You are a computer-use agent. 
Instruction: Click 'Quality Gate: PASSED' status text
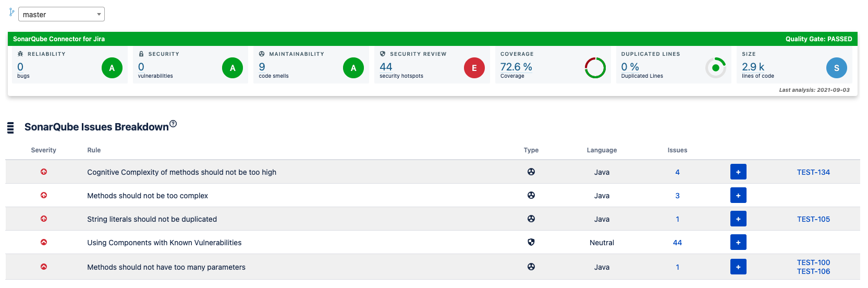pyautogui.click(x=818, y=39)
